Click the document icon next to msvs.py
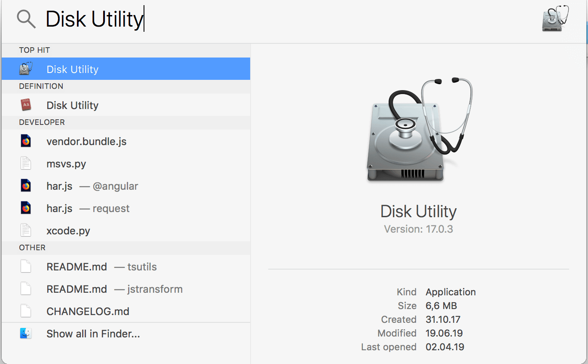Viewport: 588px width, 364px height. 26,164
